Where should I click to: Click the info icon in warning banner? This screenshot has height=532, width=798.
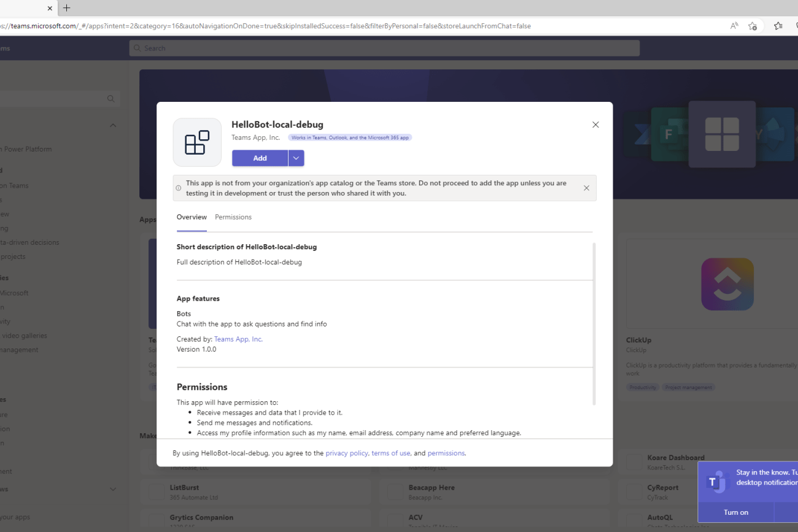click(x=179, y=188)
